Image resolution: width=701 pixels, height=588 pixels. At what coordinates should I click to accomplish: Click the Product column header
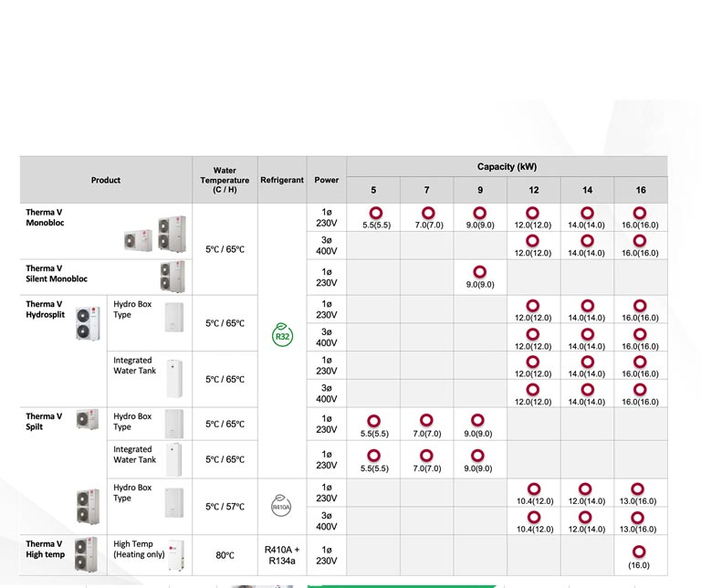[106, 180]
